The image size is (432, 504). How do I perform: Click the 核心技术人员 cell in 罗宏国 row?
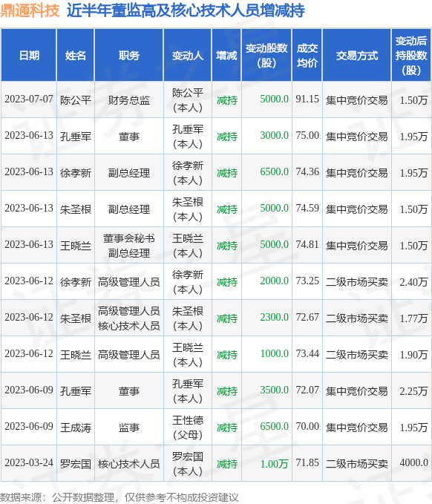click(129, 464)
